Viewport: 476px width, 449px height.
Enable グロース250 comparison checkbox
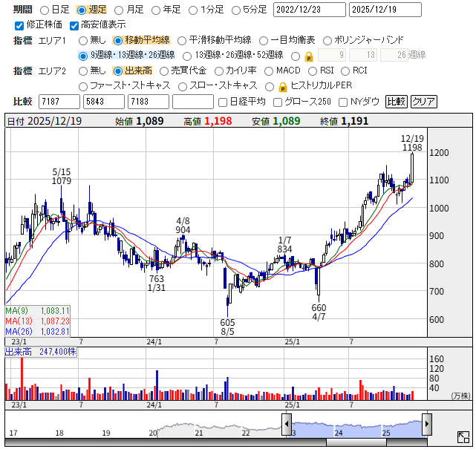click(278, 102)
